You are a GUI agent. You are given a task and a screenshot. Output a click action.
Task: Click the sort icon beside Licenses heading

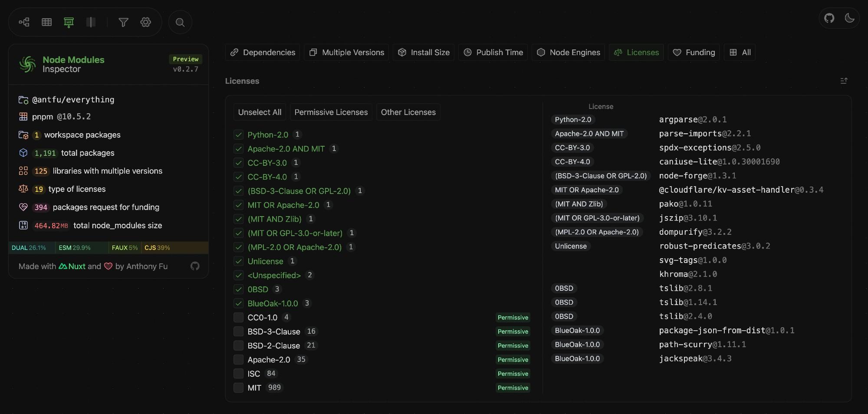(844, 81)
